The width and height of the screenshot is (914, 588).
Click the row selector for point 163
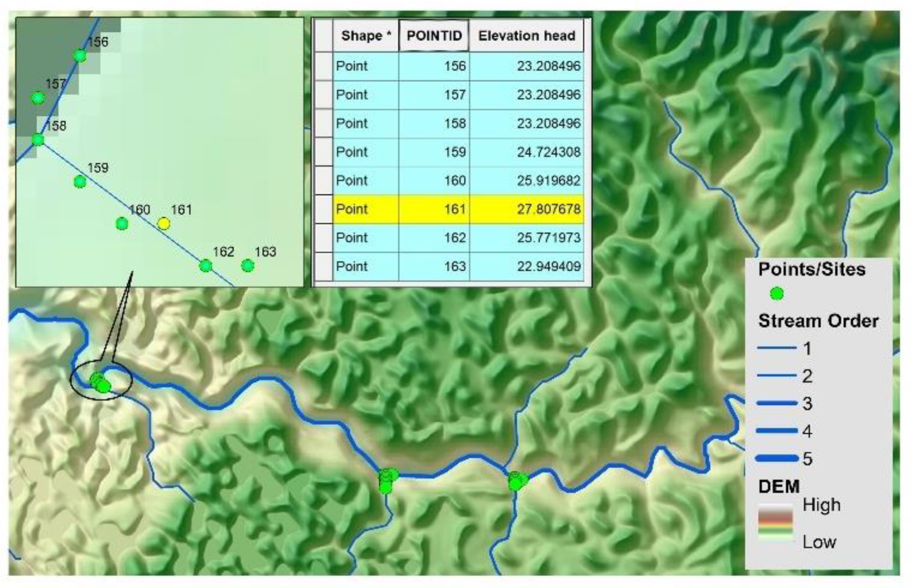323,266
